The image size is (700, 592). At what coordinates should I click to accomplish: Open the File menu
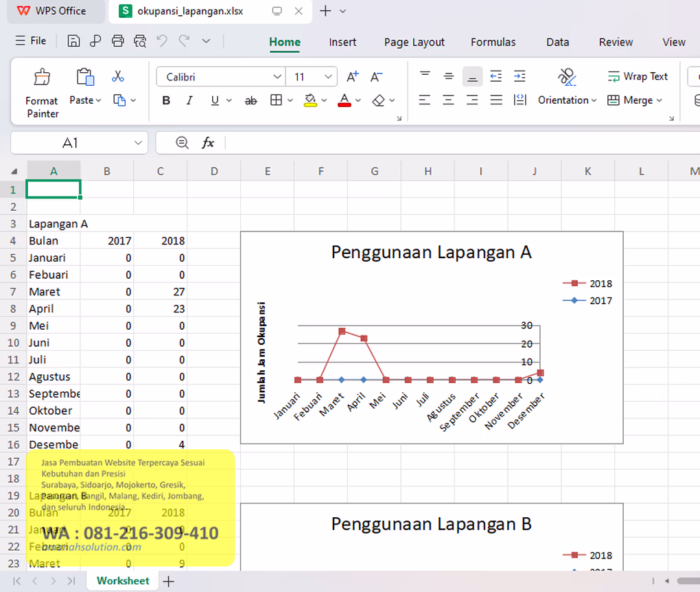[31, 41]
